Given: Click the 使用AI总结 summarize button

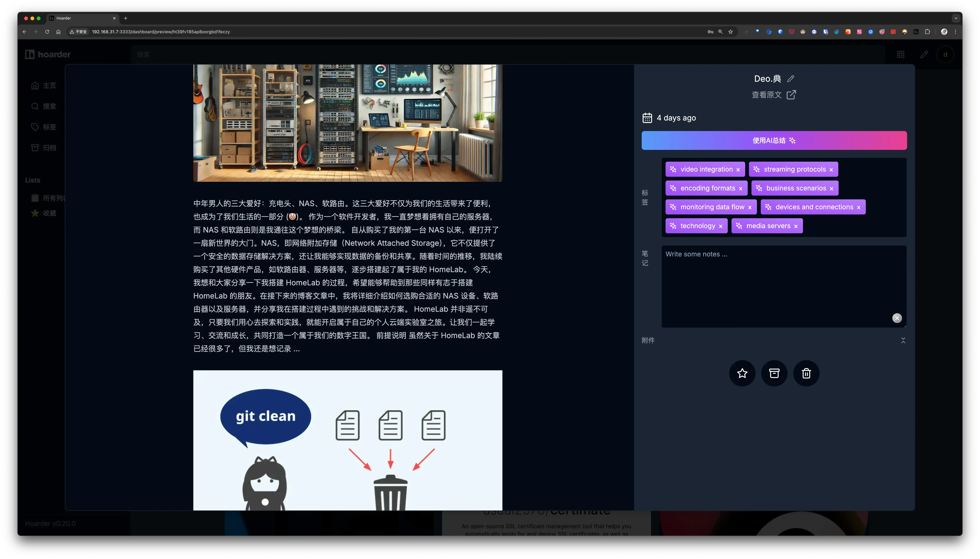Looking at the screenshot, I should 774,140.
